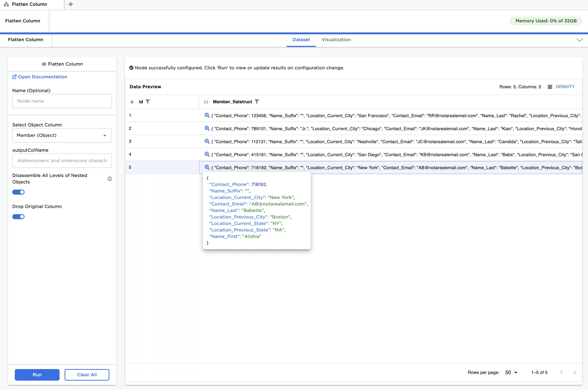Click "Name_Suffix" line in popup

(230, 191)
